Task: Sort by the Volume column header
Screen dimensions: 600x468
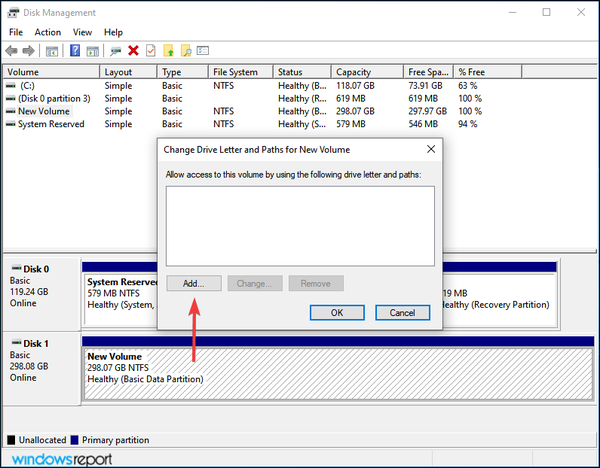Action: pyautogui.click(x=51, y=72)
